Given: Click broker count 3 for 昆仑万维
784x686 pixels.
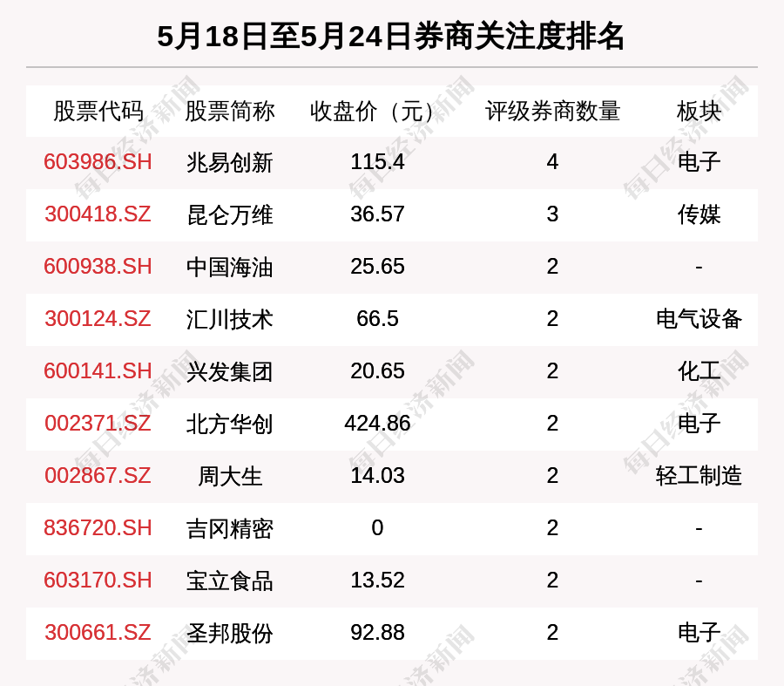Looking at the screenshot, I should click(552, 214).
